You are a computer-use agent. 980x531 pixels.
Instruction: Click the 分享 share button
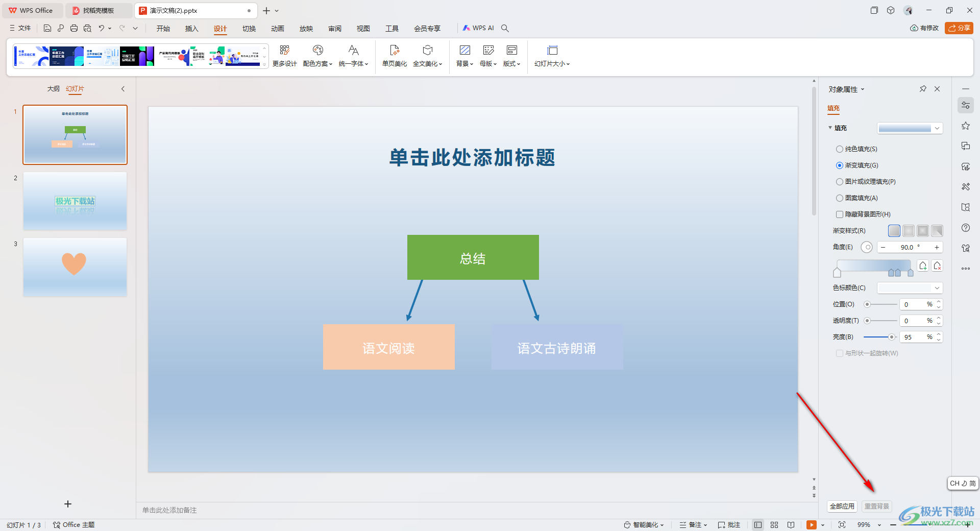coord(959,28)
